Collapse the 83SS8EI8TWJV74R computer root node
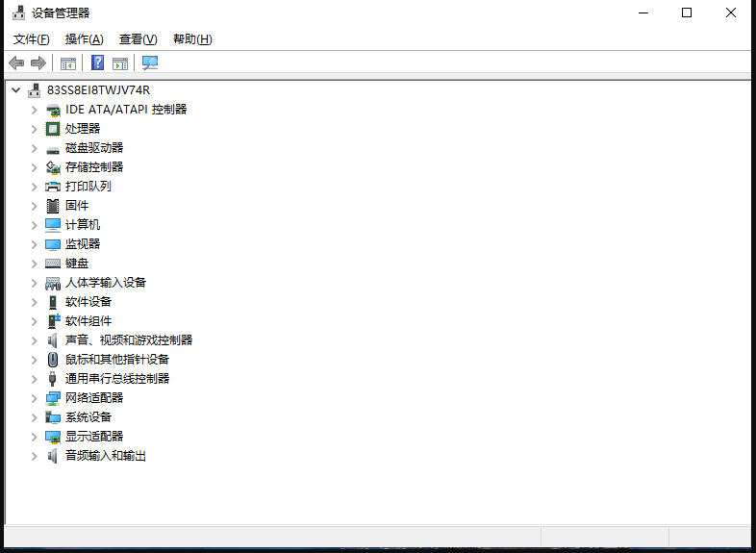 click(15, 90)
